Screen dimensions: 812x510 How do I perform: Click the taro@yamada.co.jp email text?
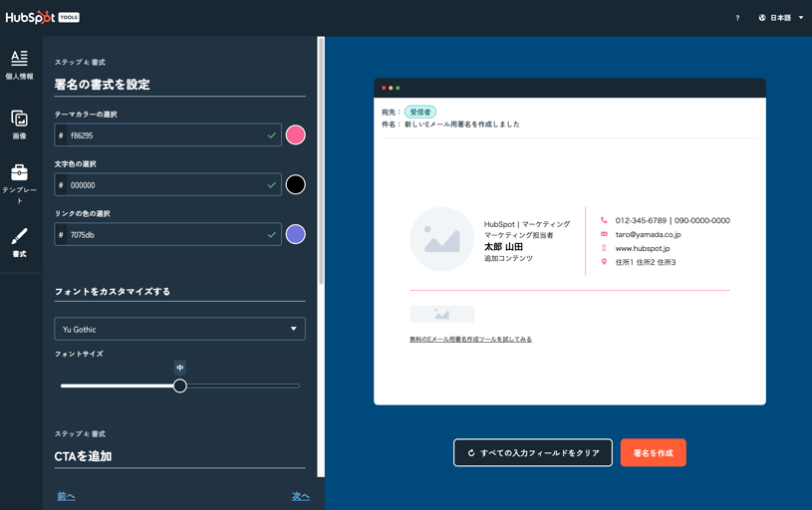coord(648,234)
